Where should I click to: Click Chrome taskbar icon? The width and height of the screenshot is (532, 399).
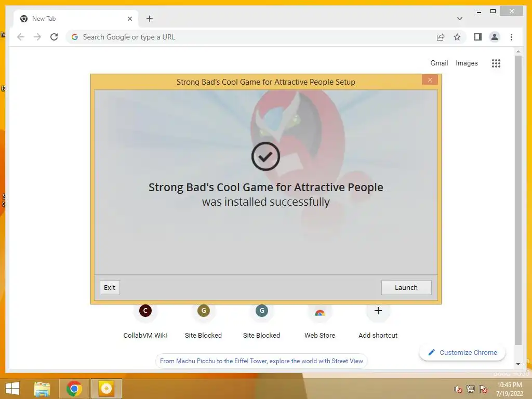(74, 389)
